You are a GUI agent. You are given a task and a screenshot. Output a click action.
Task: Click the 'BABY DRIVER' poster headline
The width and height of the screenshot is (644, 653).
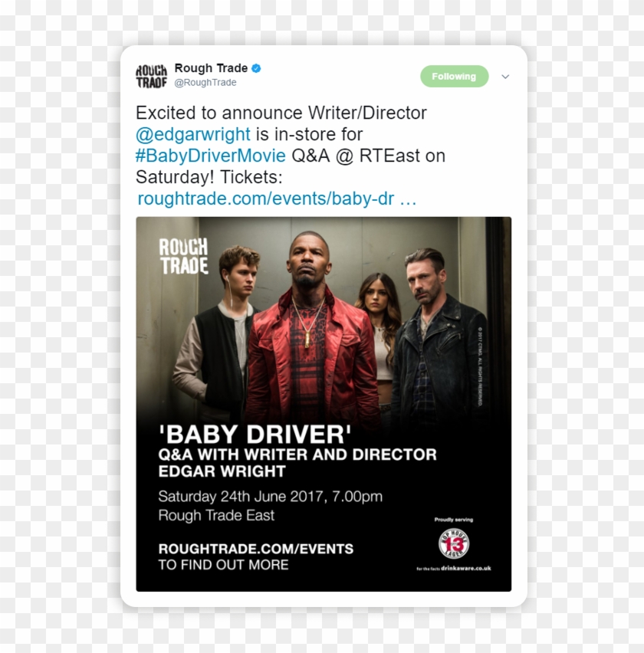[255, 435]
